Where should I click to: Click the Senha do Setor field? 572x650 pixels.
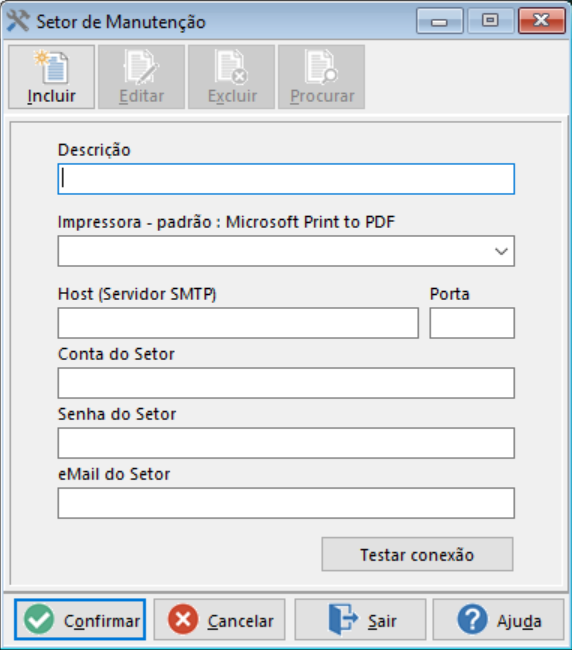click(x=286, y=443)
